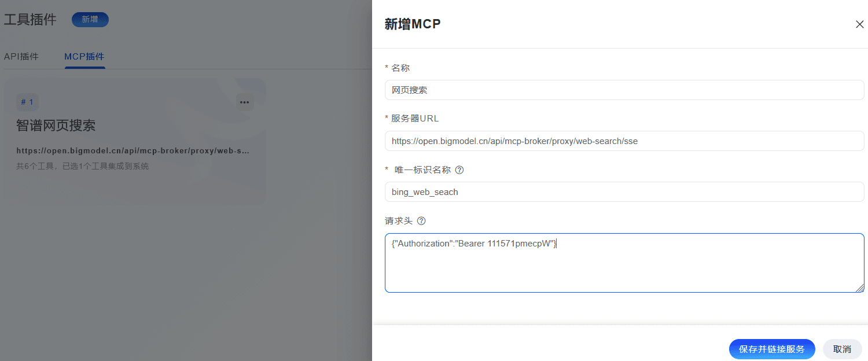
Task: Click the bigmodel.cn URL on the plugin card
Action: pyautogui.click(x=133, y=151)
